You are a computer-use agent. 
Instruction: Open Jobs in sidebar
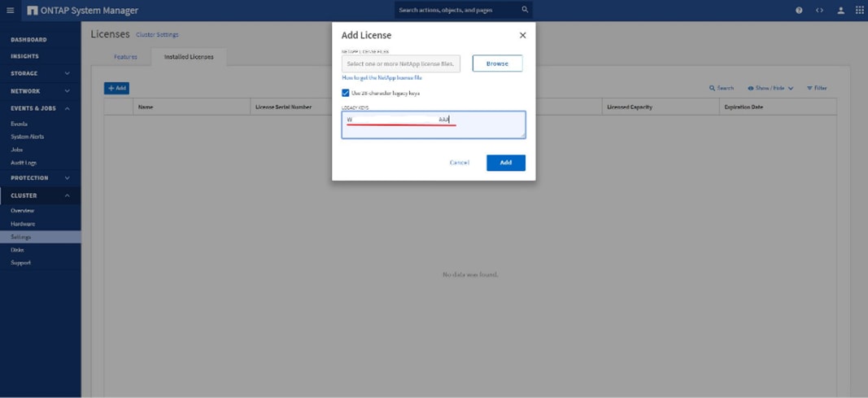tap(16, 150)
